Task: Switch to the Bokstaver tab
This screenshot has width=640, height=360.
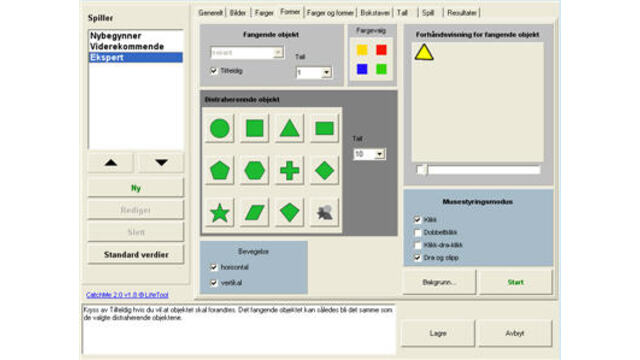Action: point(375,13)
